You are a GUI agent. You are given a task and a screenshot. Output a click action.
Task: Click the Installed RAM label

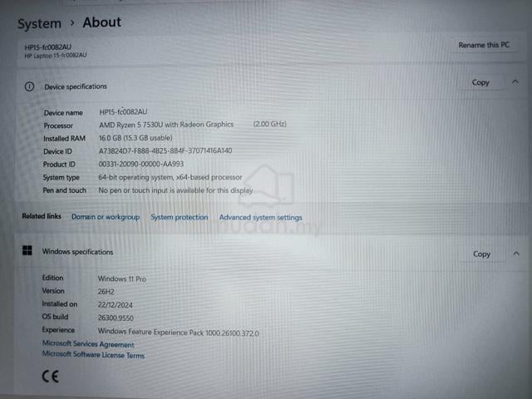pos(64,139)
